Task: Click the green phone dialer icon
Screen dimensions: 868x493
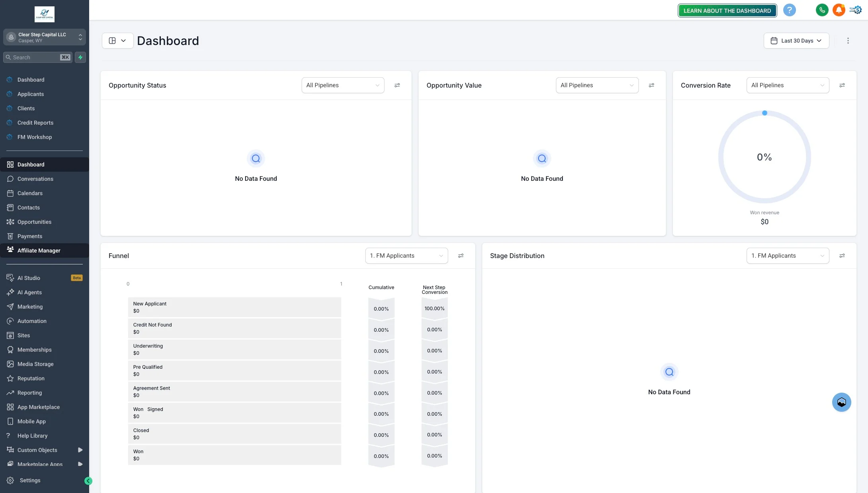Action: coord(822,10)
